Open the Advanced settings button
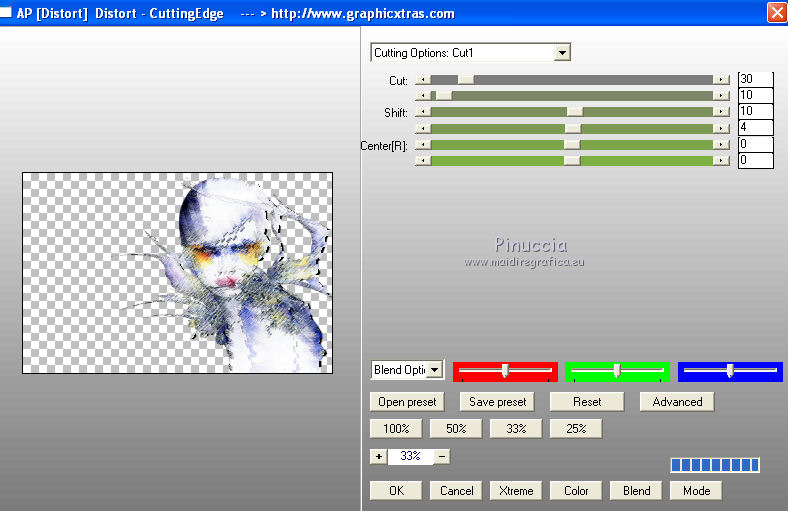Image resolution: width=788 pixels, height=511 pixels. 677,402
